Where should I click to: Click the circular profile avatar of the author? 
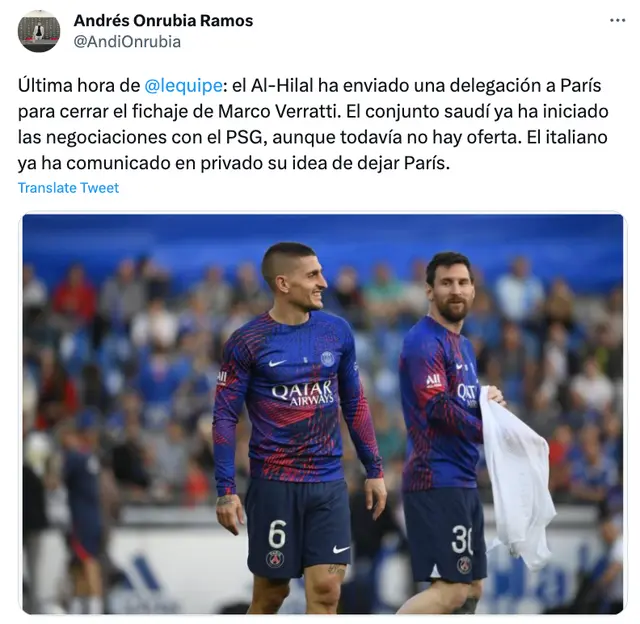tap(39, 31)
